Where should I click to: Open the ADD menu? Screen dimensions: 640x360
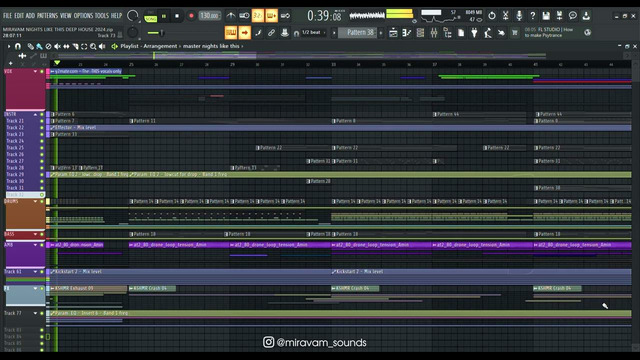(x=31, y=16)
